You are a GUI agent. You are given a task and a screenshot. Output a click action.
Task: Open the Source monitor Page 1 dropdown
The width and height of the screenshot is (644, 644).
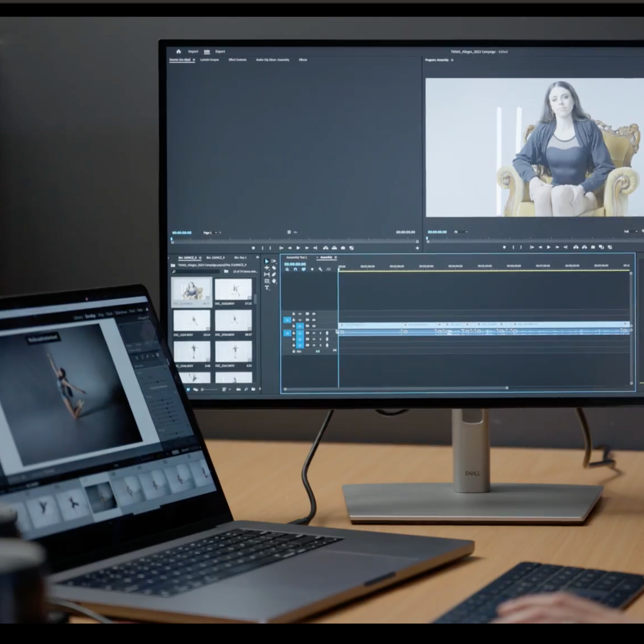pyautogui.click(x=210, y=233)
